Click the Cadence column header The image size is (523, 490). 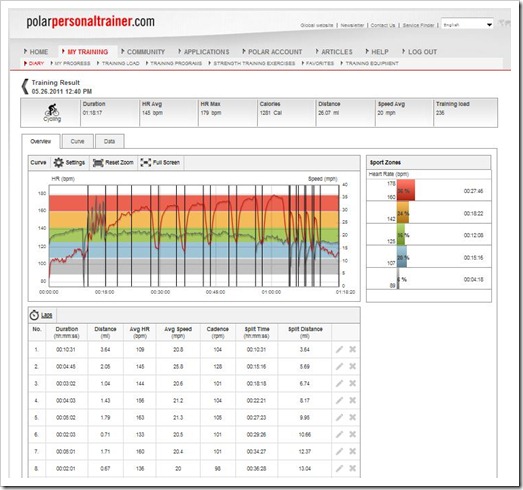click(x=217, y=332)
